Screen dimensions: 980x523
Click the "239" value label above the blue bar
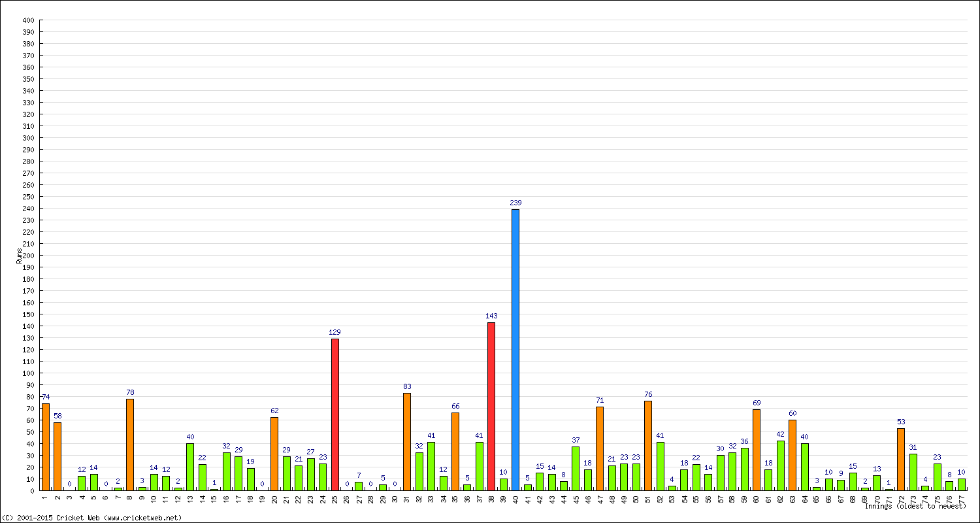(x=515, y=203)
